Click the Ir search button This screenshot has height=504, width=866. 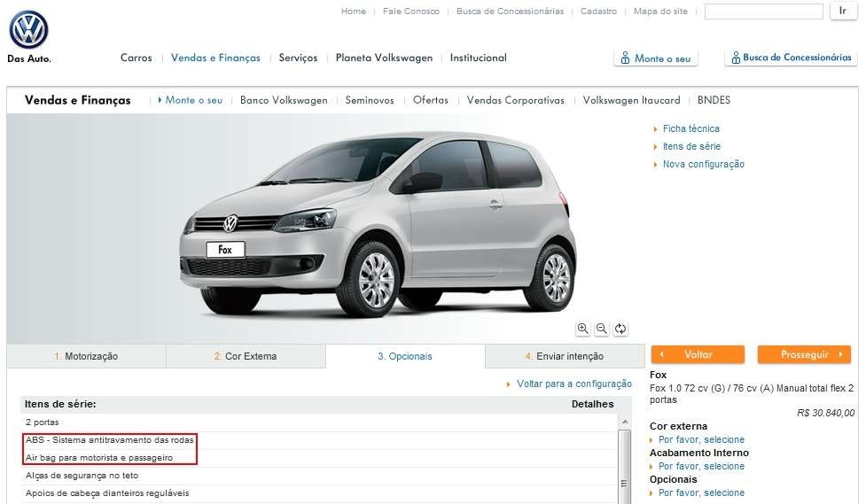(x=843, y=11)
